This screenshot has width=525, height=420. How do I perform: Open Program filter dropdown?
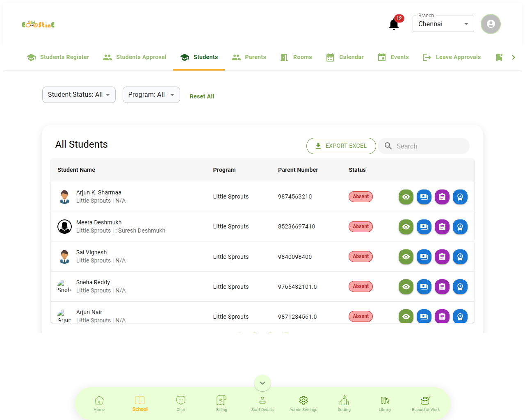(x=151, y=95)
